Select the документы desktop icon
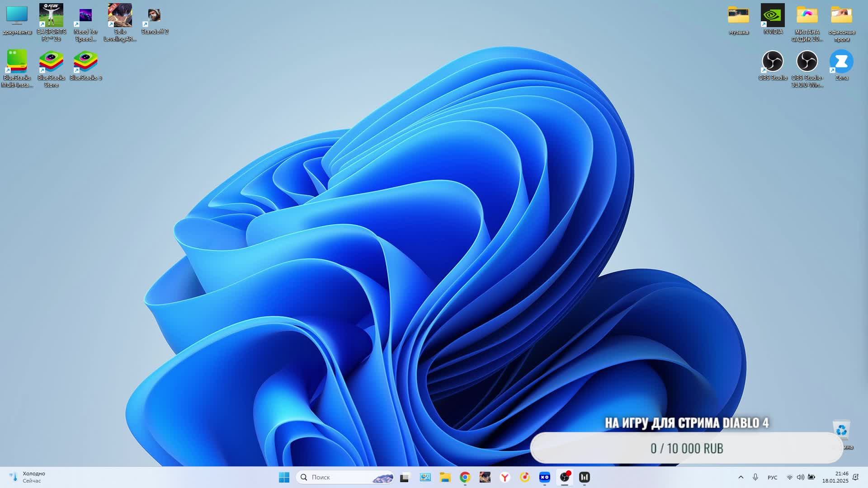 17,19
